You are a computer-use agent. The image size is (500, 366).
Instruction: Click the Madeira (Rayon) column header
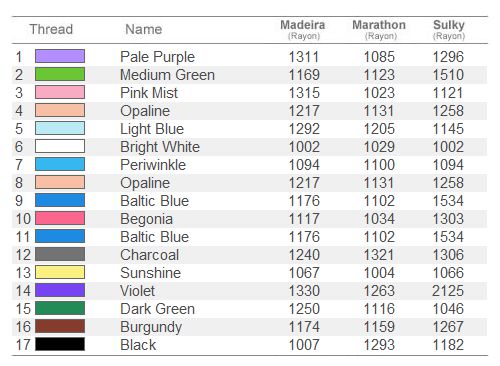pos(303,30)
